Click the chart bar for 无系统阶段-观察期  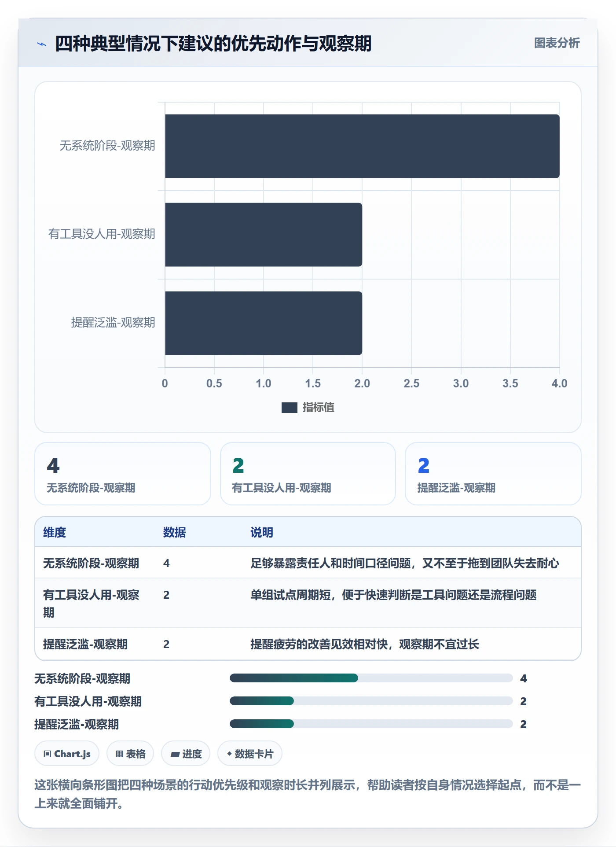[x=362, y=146]
